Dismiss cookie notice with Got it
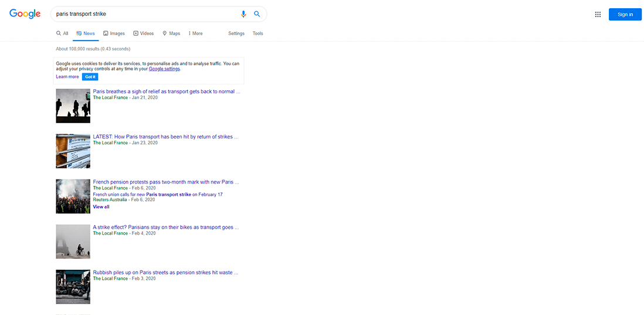The height and width of the screenshot is (315, 644). 90,77
